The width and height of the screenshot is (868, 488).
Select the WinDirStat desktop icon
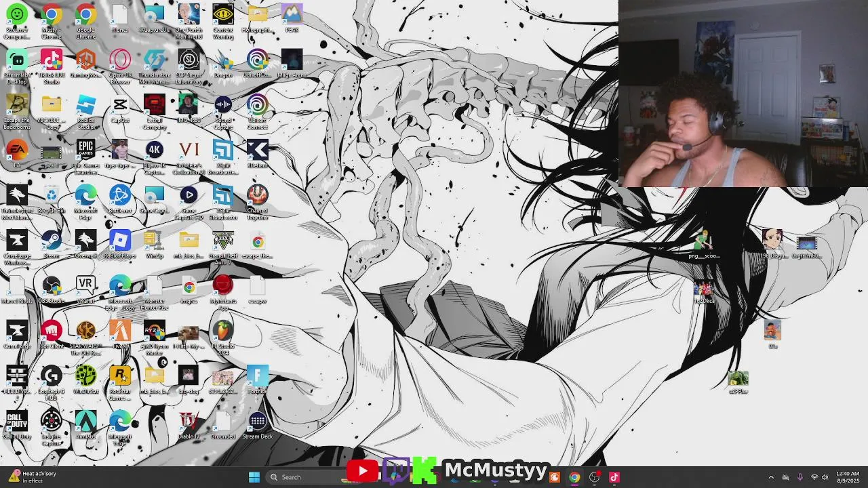(x=85, y=380)
